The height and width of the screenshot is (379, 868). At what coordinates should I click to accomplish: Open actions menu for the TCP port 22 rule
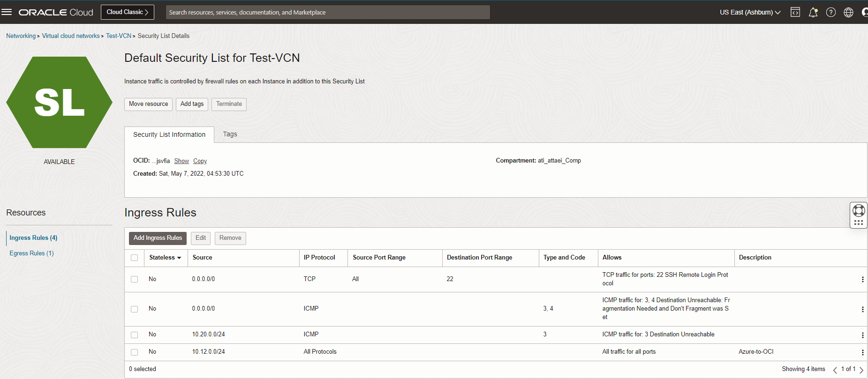click(x=862, y=279)
